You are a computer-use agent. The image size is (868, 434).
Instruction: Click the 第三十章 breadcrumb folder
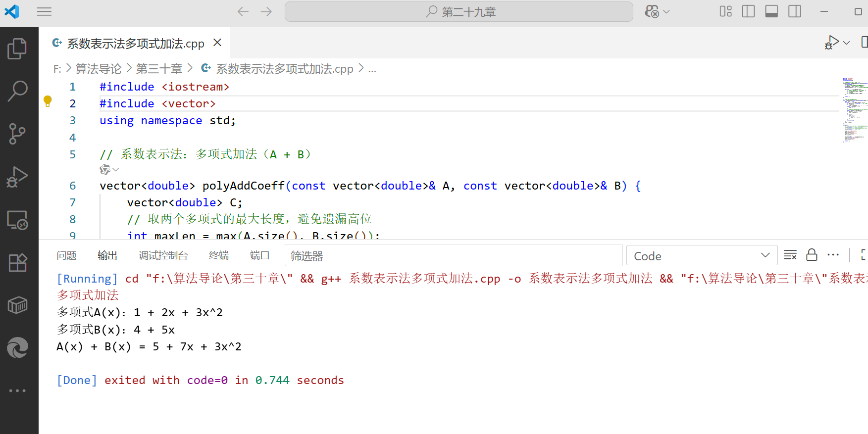click(x=159, y=69)
